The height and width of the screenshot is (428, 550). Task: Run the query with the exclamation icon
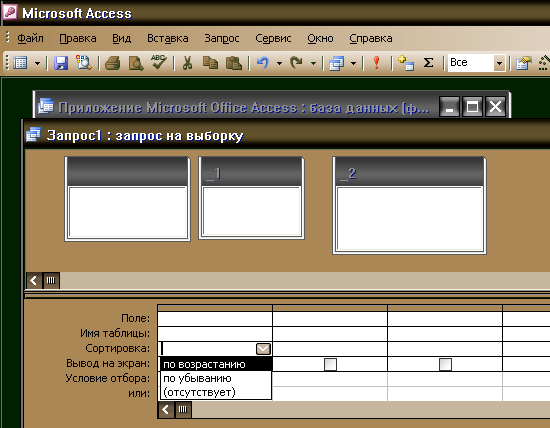pos(377,63)
